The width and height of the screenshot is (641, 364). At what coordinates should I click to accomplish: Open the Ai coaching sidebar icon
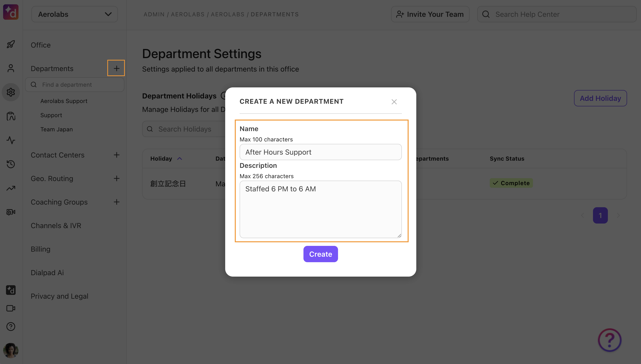point(11,116)
